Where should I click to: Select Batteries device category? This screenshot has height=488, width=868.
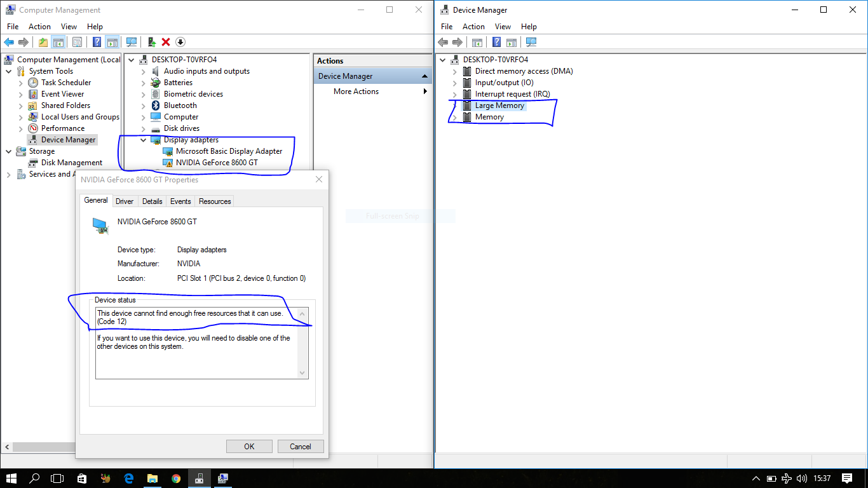(178, 83)
